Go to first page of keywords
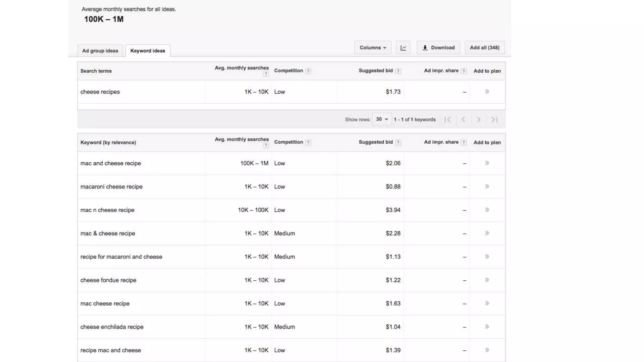 447,119
